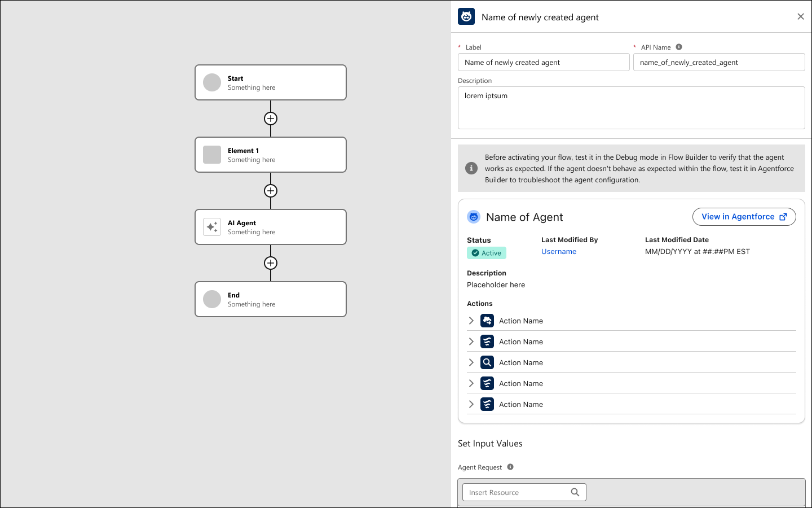Click into the Description text area
Image resolution: width=812 pixels, height=508 pixels.
tap(632, 108)
